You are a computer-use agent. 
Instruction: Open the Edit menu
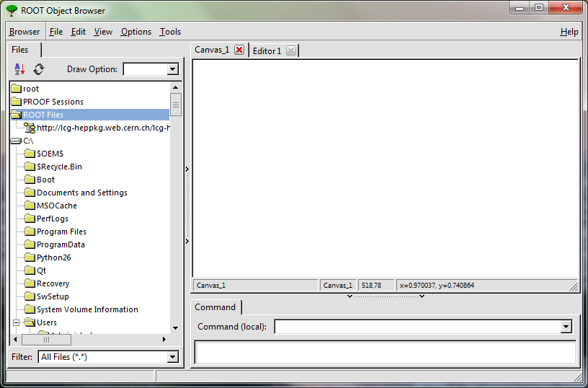tap(79, 32)
